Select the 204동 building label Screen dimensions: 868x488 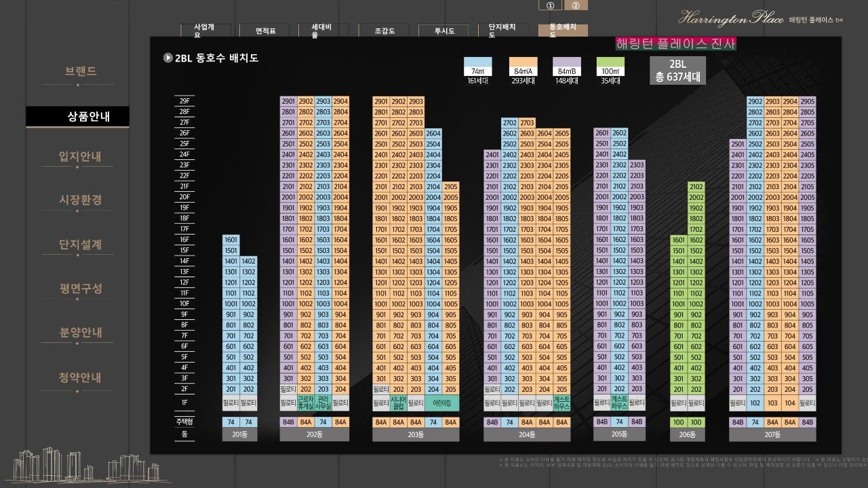point(527,434)
